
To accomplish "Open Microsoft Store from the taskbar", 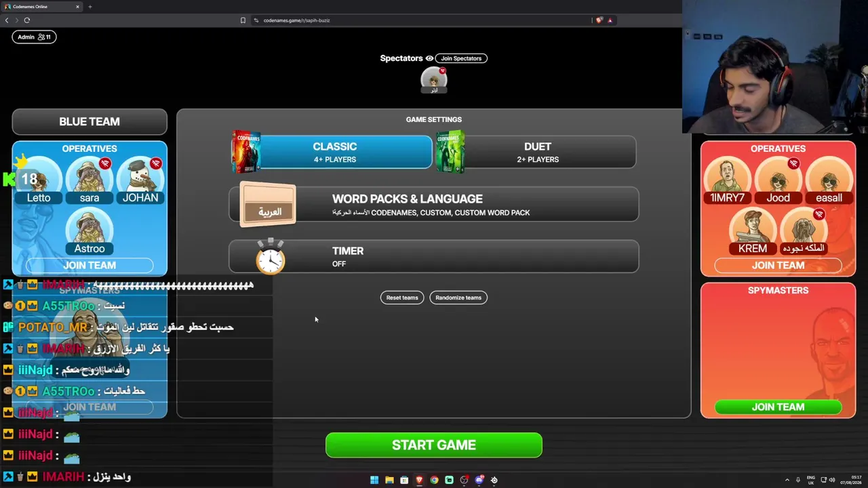I will click(404, 480).
